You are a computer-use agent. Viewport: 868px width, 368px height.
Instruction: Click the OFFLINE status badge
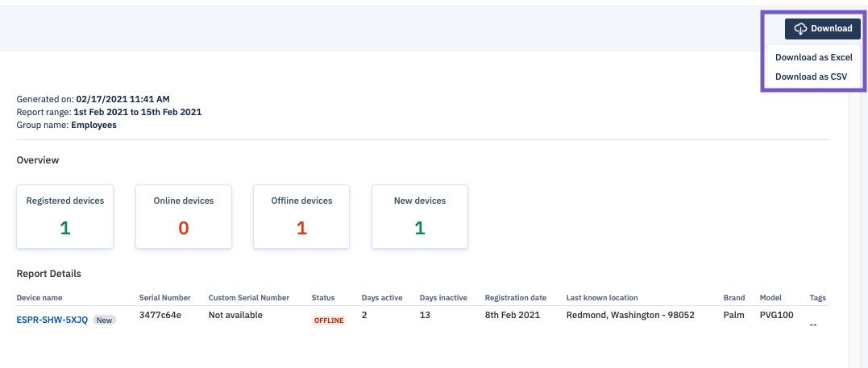tap(329, 320)
